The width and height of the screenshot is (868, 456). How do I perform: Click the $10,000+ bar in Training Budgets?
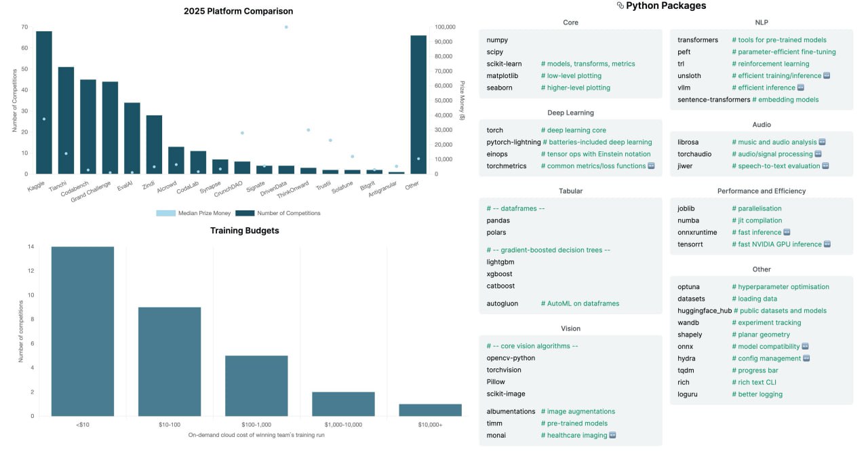(x=430, y=410)
